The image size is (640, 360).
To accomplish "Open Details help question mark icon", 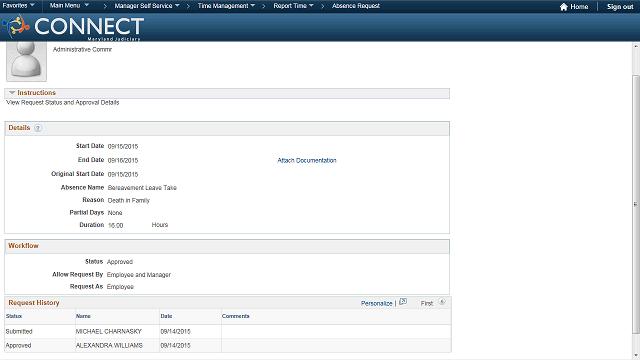I will (x=38, y=128).
